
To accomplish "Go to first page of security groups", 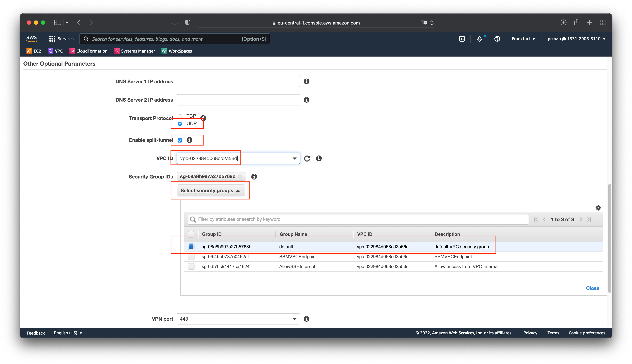I will pyautogui.click(x=536, y=219).
